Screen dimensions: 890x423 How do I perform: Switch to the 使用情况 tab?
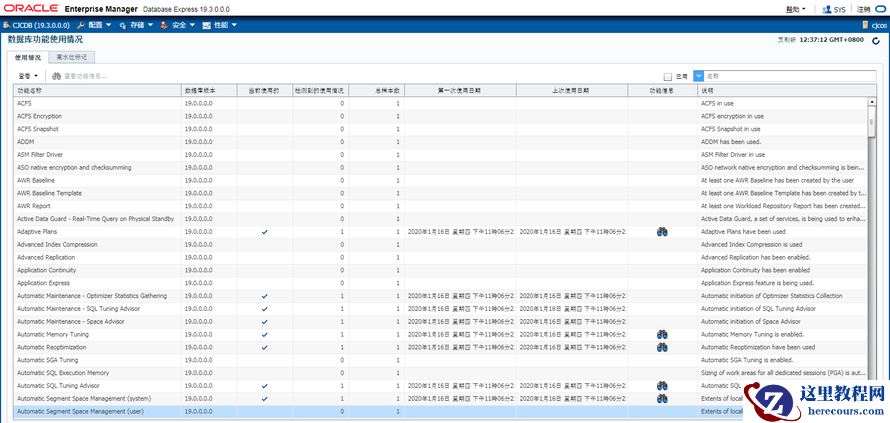(x=28, y=57)
